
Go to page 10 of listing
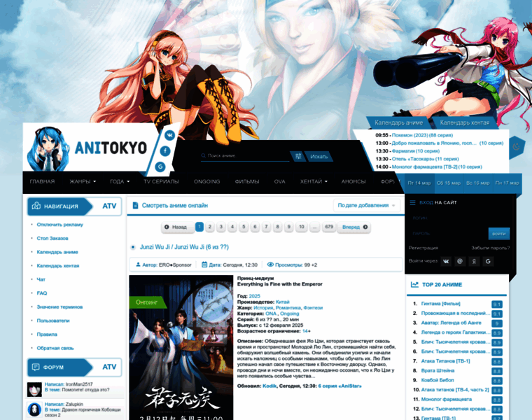coord(302,227)
